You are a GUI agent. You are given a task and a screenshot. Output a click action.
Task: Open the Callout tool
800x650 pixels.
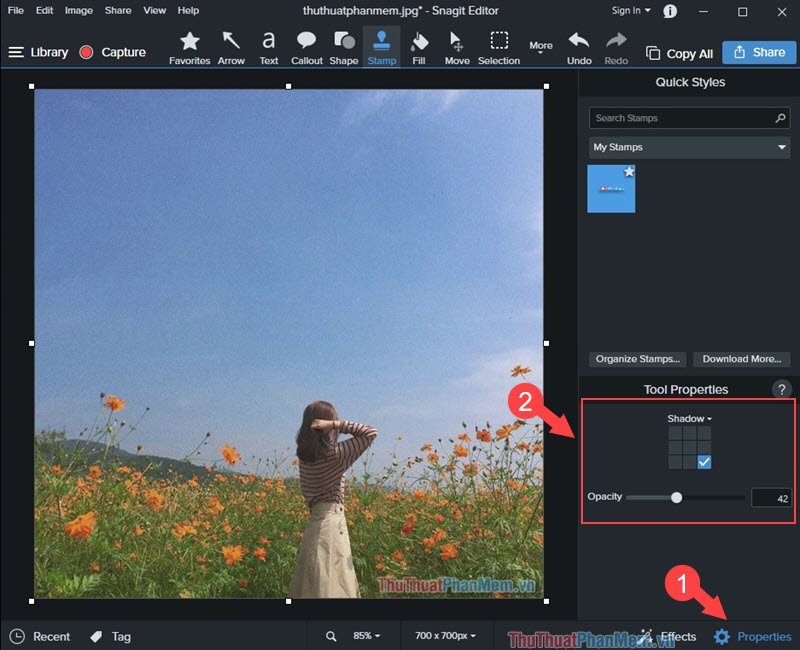click(306, 46)
